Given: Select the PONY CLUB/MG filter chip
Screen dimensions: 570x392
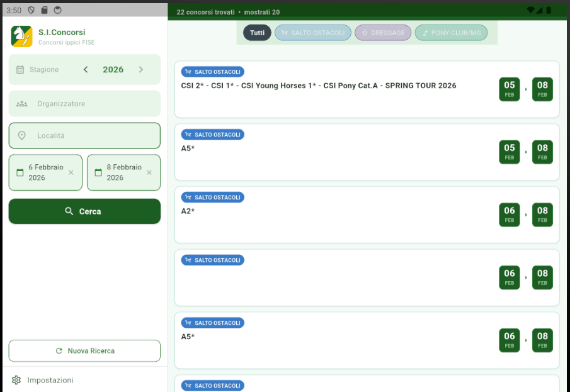Looking at the screenshot, I should [451, 33].
